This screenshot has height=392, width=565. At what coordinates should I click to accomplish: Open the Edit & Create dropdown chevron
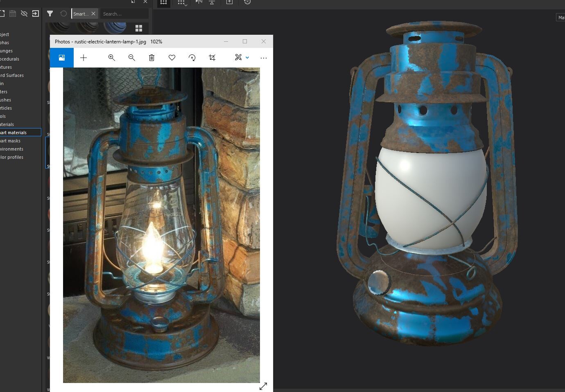pos(247,57)
